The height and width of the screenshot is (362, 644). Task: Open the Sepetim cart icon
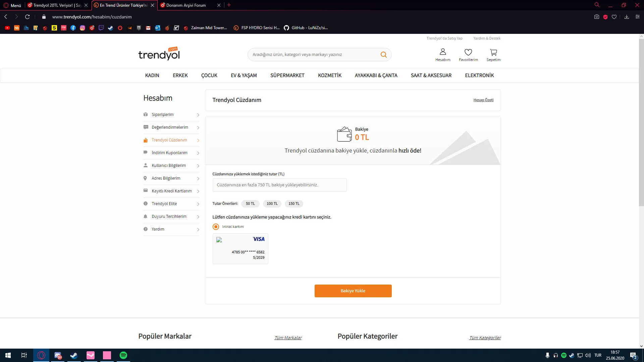[x=493, y=52]
